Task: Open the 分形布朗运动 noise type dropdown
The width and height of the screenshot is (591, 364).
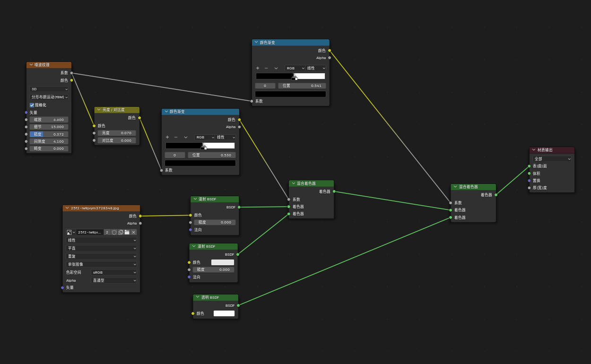Action: 49,97
